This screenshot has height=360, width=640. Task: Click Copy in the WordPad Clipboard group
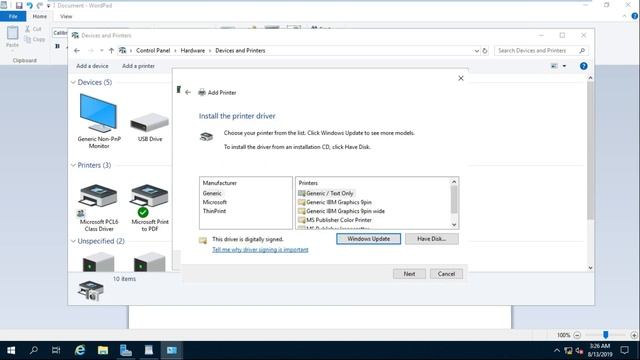pyautogui.click(x=35, y=40)
